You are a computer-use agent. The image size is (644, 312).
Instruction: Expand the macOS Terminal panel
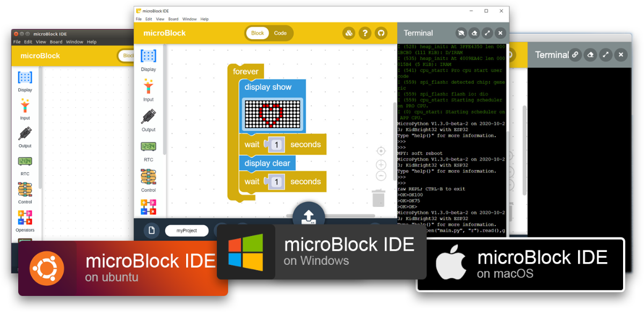coord(606,54)
